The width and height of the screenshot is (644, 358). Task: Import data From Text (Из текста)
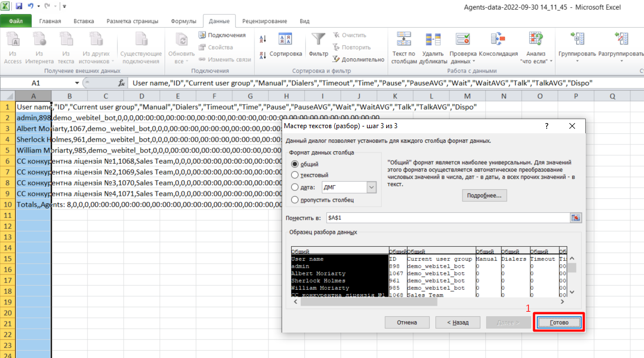66,49
